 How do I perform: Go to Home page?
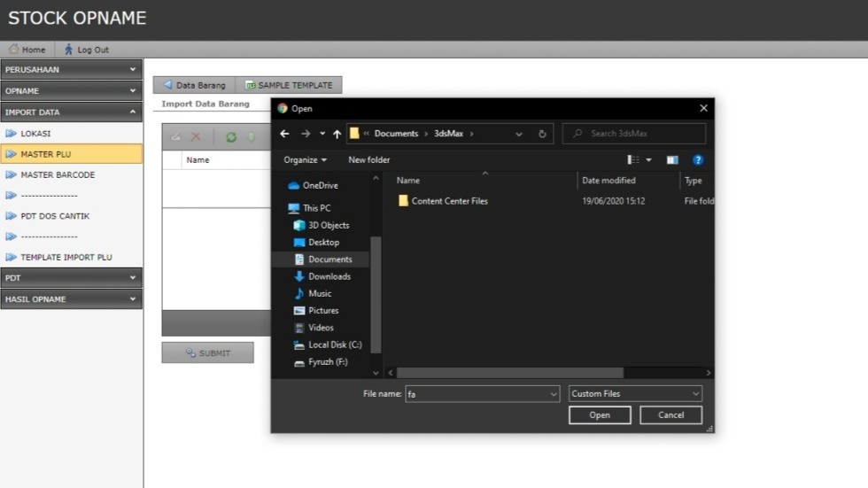pyautogui.click(x=27, y=50)
